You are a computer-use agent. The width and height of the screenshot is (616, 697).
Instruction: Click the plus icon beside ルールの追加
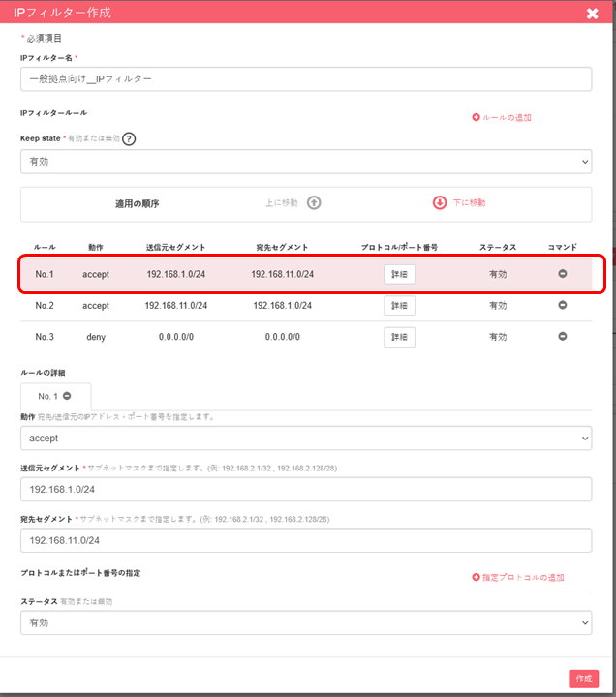(476, 117)
